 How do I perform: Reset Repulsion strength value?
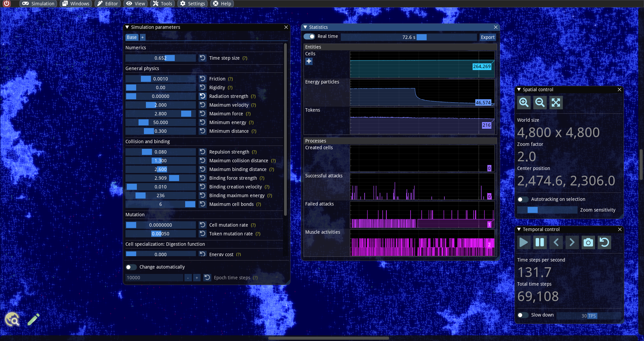coord(203,152)
